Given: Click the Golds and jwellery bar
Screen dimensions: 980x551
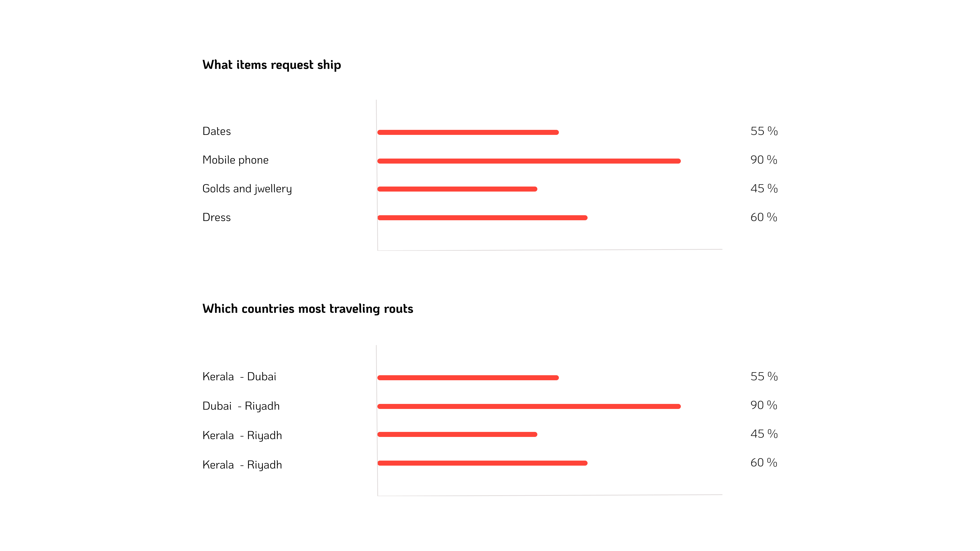Looking at the screenshot, I should point(457,189).
